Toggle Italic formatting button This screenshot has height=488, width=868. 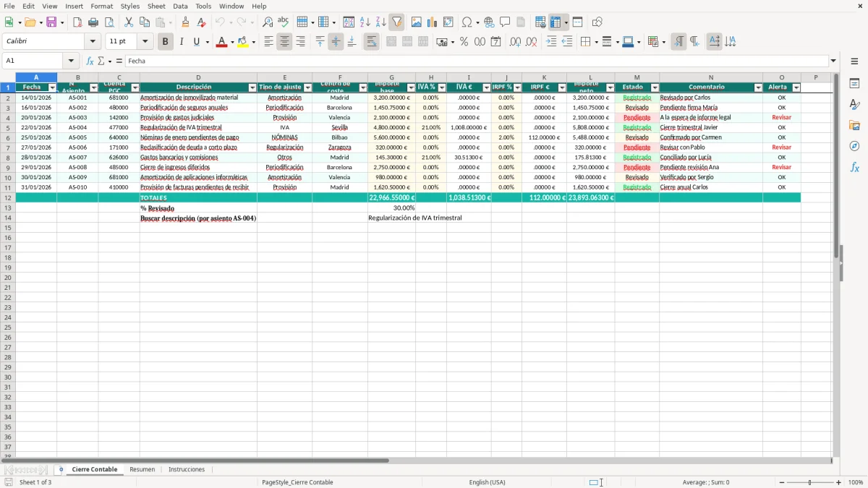181,42
